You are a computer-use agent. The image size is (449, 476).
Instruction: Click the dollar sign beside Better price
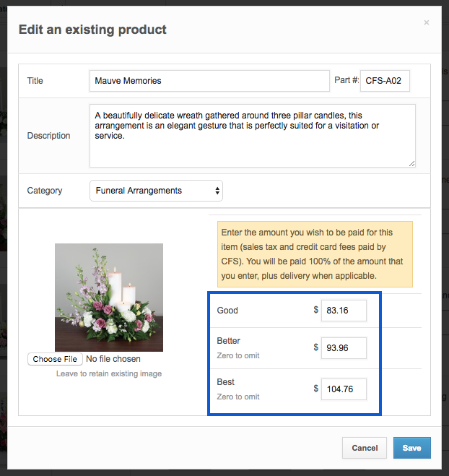click(315, 347)
